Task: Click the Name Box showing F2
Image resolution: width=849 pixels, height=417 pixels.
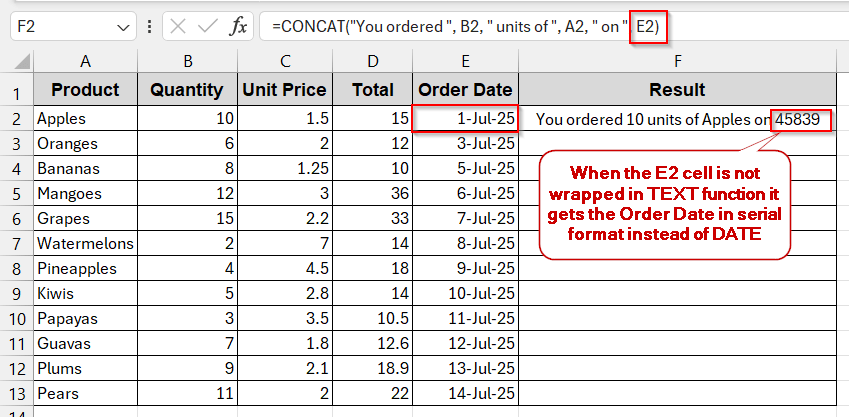Action: point(60,27)
